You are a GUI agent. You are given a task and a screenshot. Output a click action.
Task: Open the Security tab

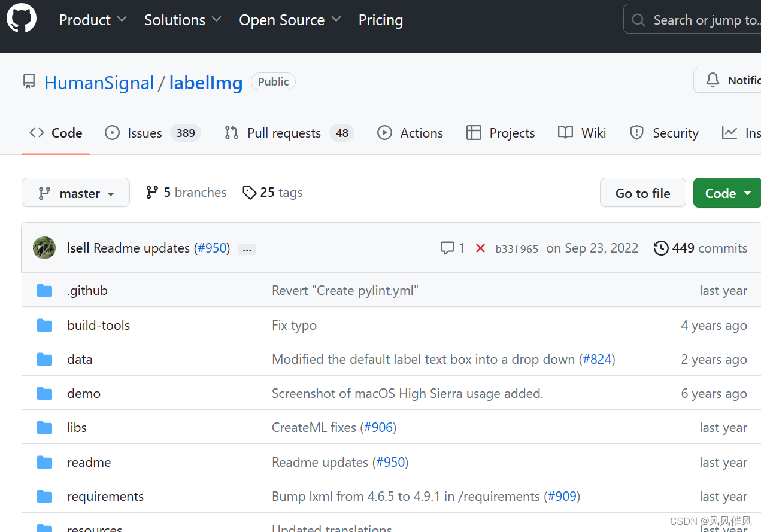664,133
